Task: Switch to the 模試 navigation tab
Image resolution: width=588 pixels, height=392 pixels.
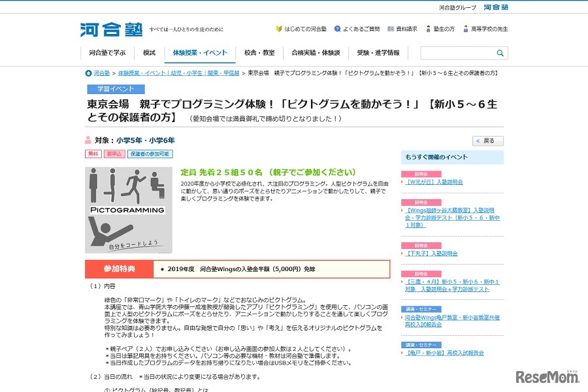Action: (x=149, y=52)
